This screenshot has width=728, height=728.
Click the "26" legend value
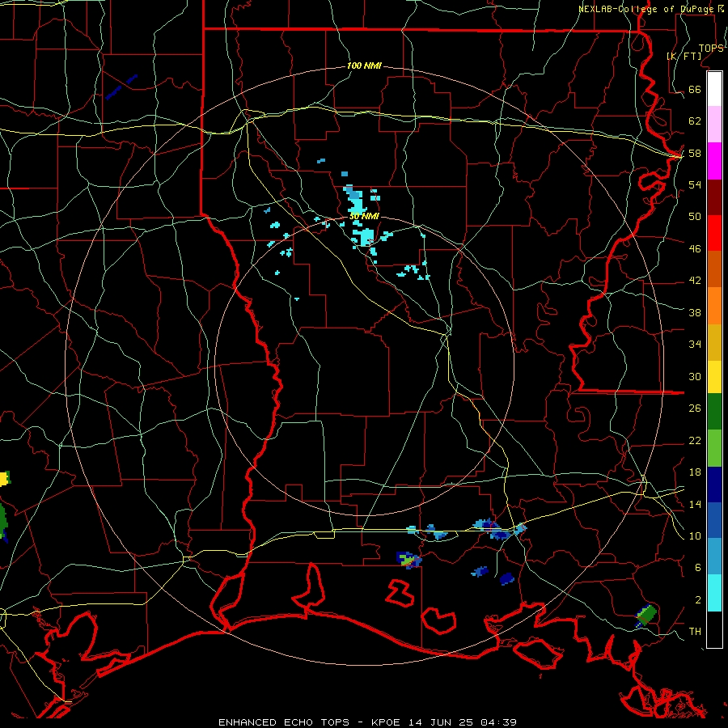click(695, 408)
